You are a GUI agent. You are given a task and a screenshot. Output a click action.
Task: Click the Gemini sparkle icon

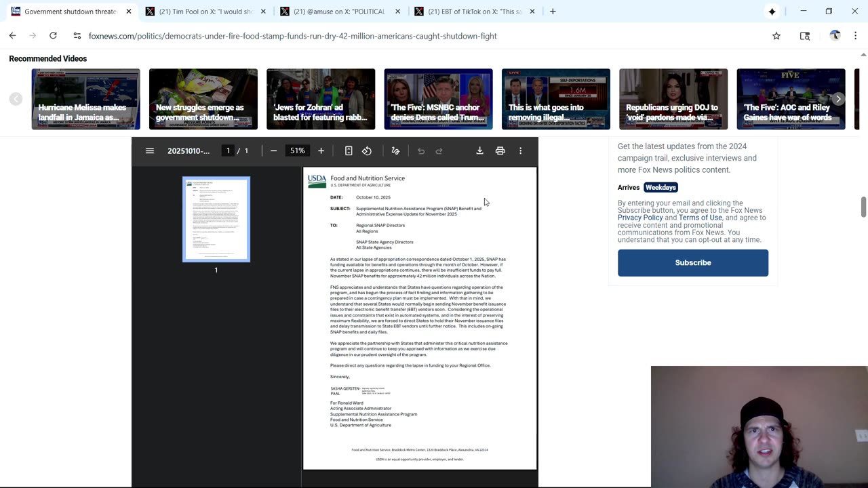[x=772, y=12]
